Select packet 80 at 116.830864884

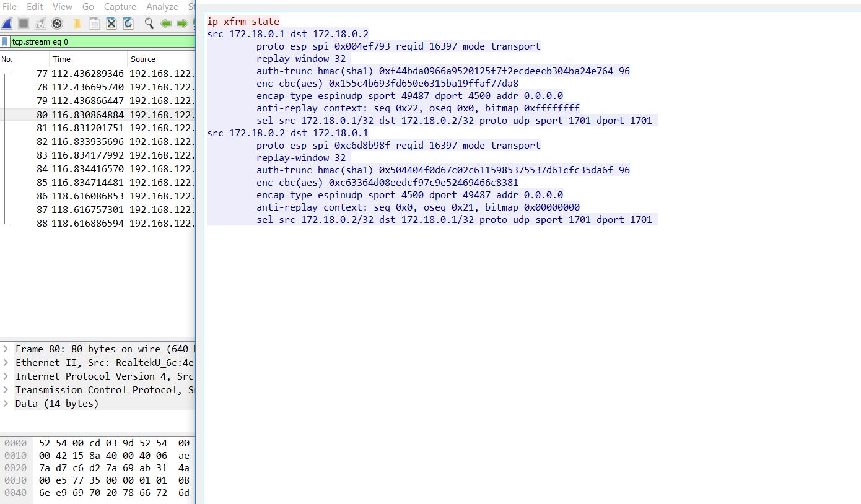coord(97,115)
